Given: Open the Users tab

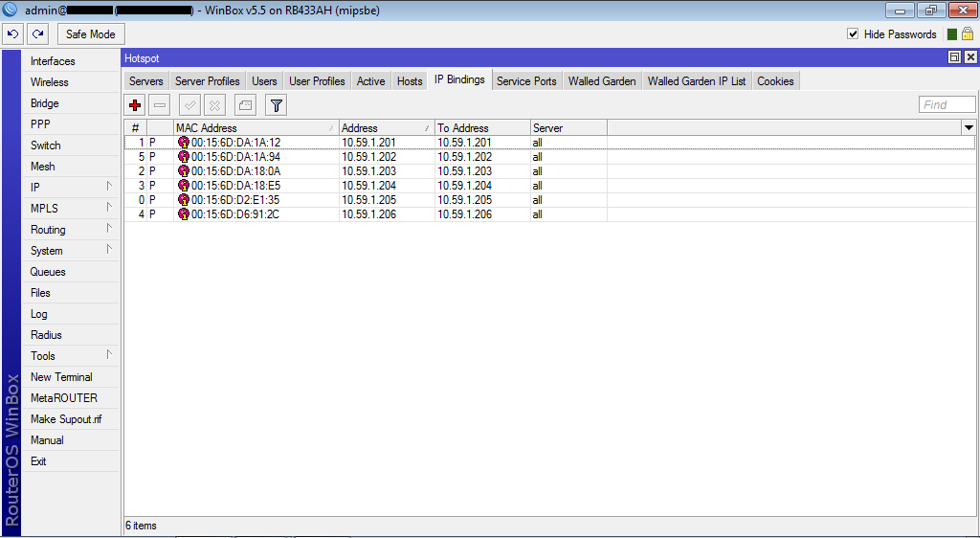Looking at the screenshot, I should 264,81.
